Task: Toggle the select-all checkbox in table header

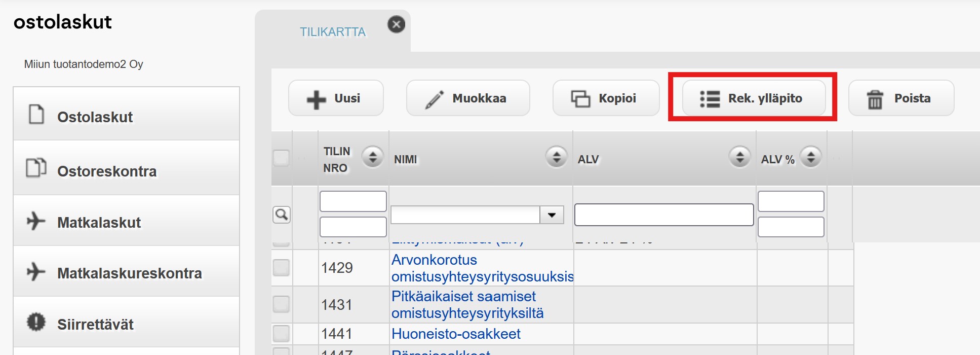Action: pyautogui.click(x=281, y=158)
